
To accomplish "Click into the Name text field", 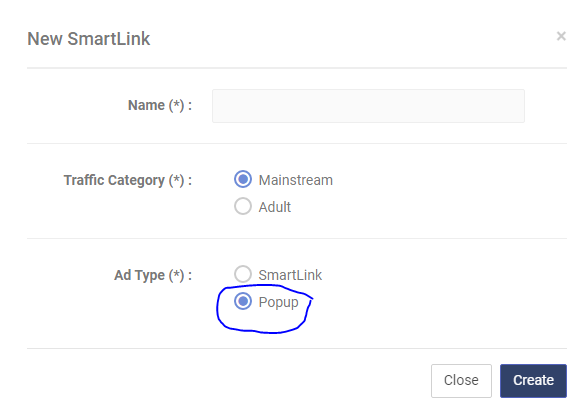I will click(368, 106).
